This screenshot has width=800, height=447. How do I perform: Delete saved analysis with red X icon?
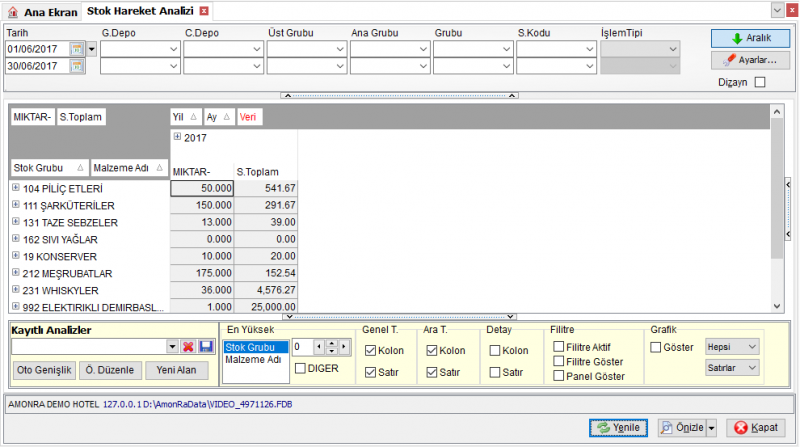(x=188, y=347)
